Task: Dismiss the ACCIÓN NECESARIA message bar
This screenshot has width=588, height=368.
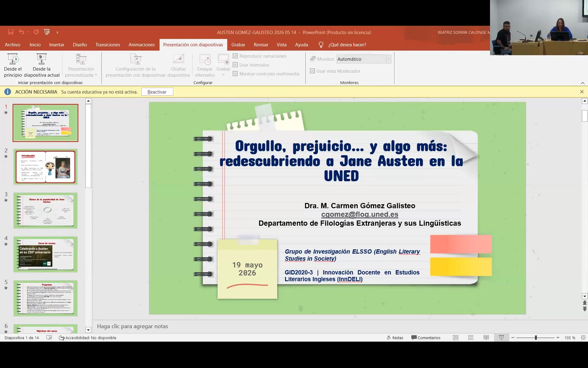Action: click(x=582, y=92)
